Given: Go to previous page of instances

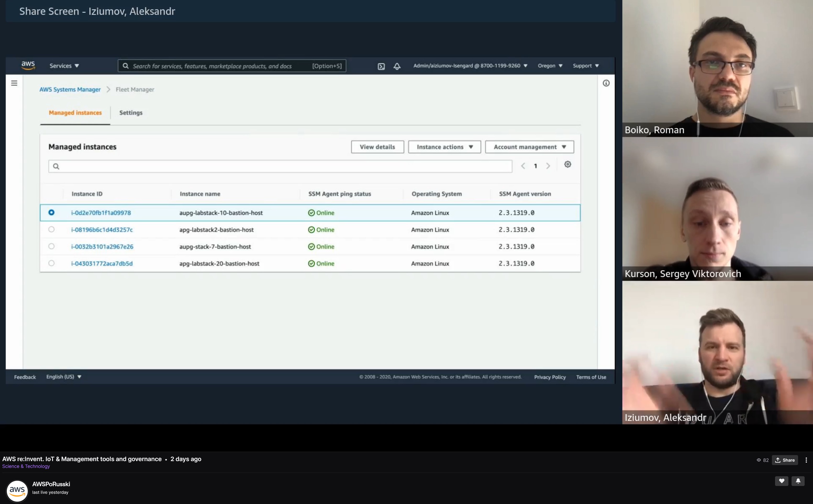Looking at the screenshot, I should 523,166.
